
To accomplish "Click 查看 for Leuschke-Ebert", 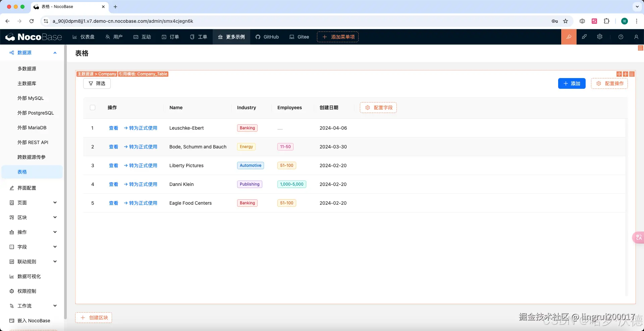I will (114, 128).
